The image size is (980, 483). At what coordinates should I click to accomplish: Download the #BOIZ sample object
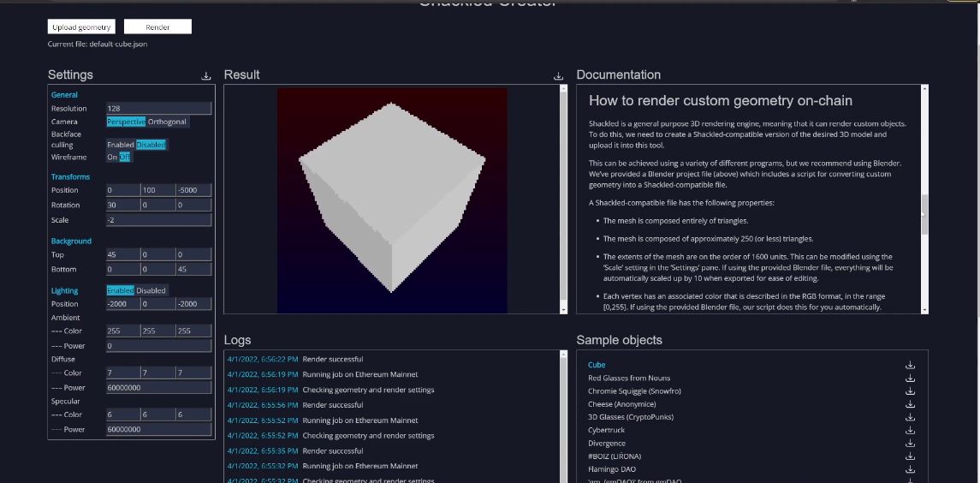(x=910, y=456)
